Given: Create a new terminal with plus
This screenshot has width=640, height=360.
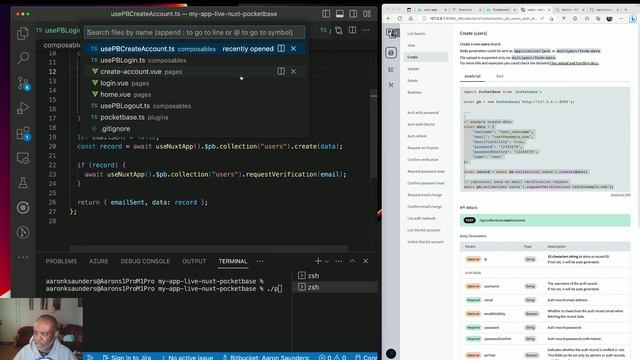Looking at the screenshot, I should [x=318, y=261].
